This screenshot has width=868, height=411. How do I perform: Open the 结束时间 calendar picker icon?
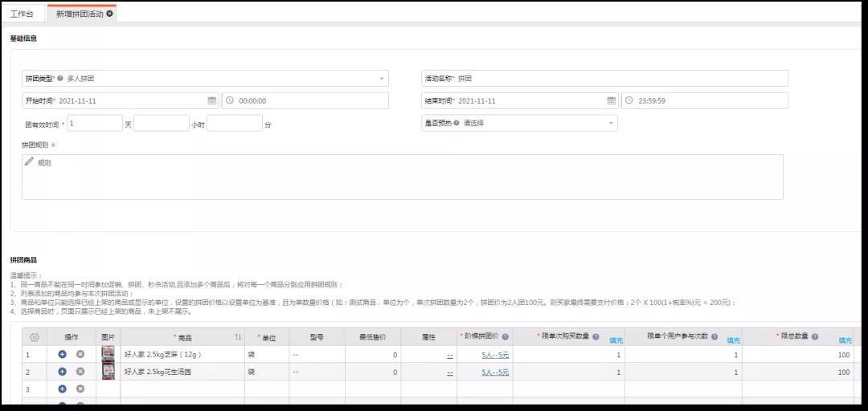612,101
